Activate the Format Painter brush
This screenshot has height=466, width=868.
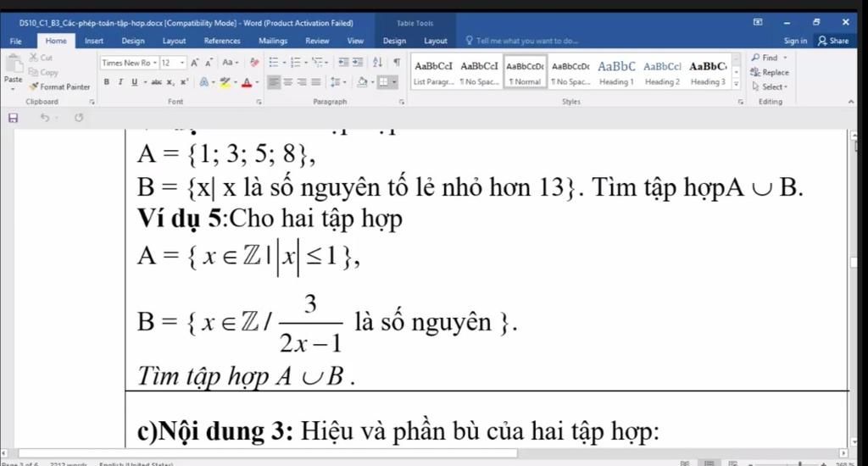point(34,86)
